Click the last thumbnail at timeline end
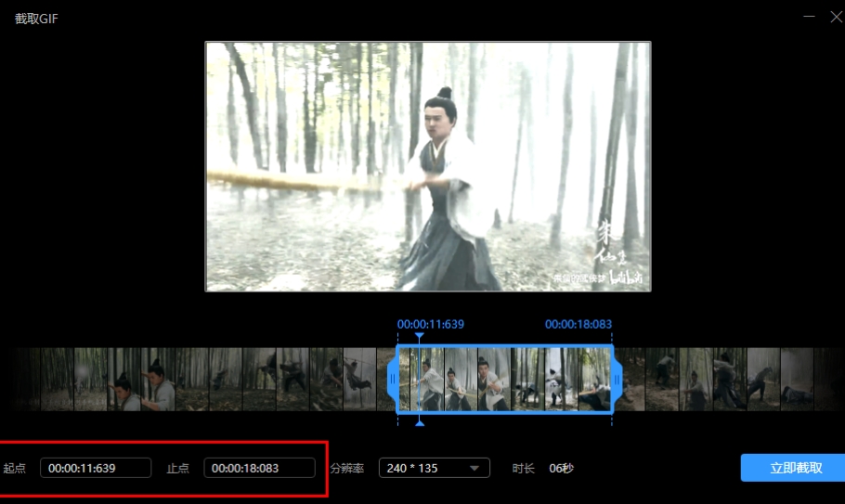Viewport: 845px width, 504px height. (x=828, y=379)
